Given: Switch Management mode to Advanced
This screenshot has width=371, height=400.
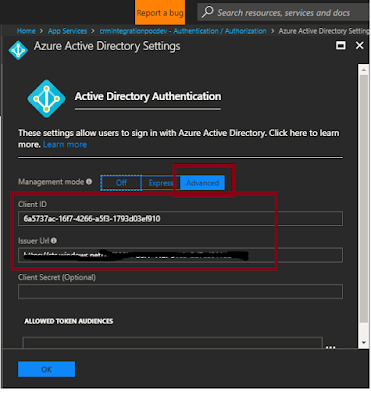Looking at the screenshot, I should coord(202,183).
